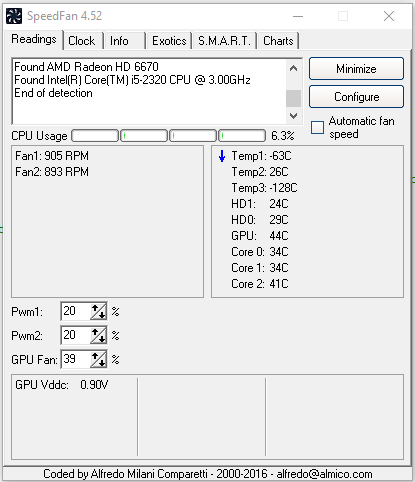Screen dimensions: 415x482
Task: Minimize window using title bar dash button
Action: pyautogui.click(x=298, y=16)
